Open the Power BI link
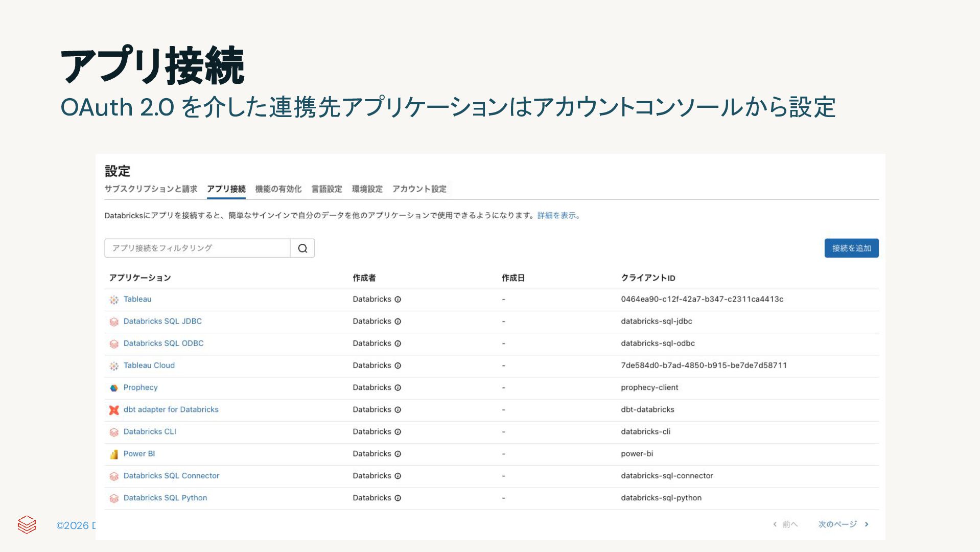 click(x=139, y=454)
